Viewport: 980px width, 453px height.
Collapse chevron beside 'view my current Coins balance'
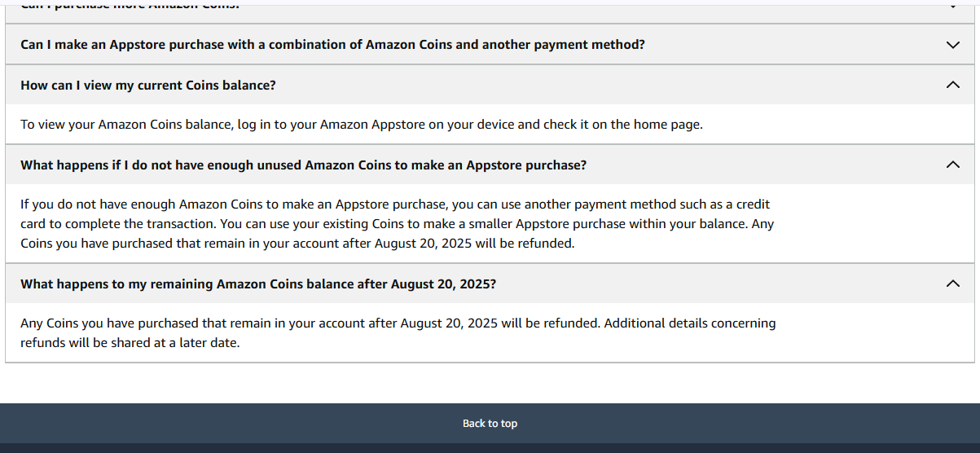pos(953,85)
